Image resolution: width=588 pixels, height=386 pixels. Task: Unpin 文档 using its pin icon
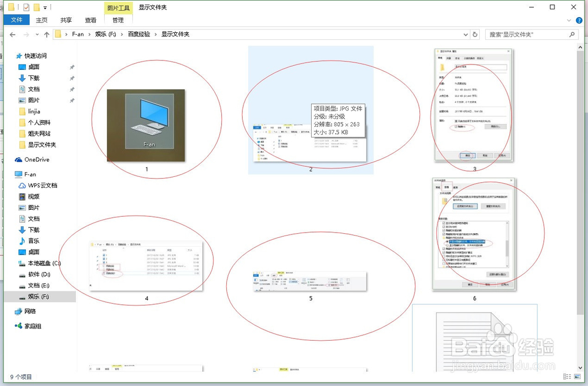tap(72, 89)
